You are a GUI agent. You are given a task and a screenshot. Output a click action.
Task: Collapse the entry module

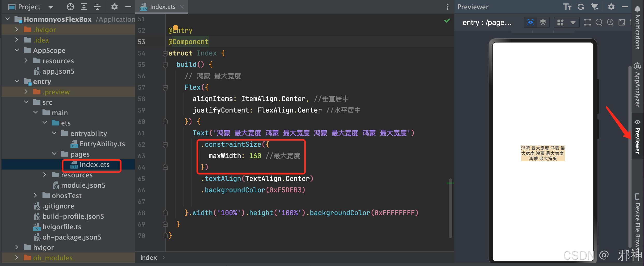point(17,81)
